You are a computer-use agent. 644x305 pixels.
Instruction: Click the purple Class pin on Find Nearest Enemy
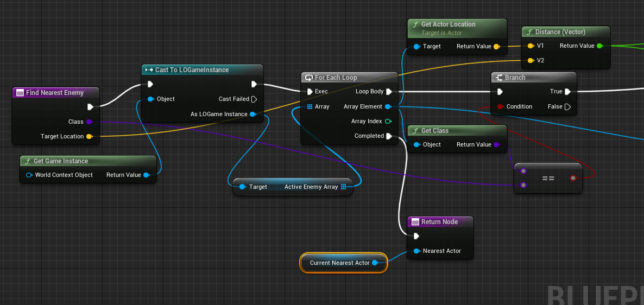click(89, 122)
